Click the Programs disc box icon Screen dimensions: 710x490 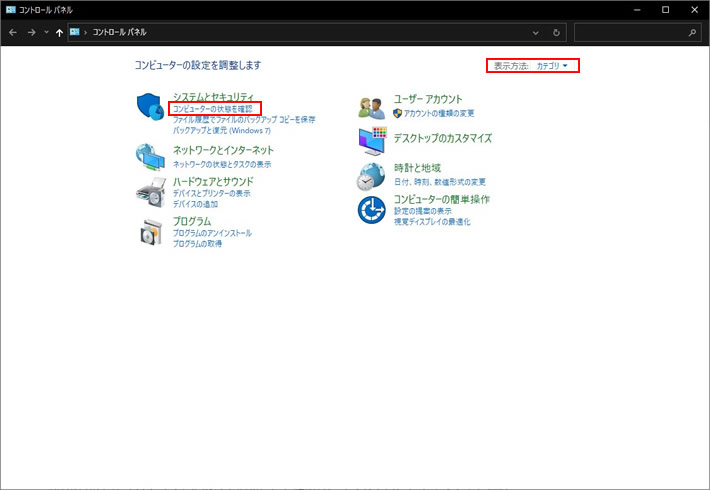pos(151,232)
